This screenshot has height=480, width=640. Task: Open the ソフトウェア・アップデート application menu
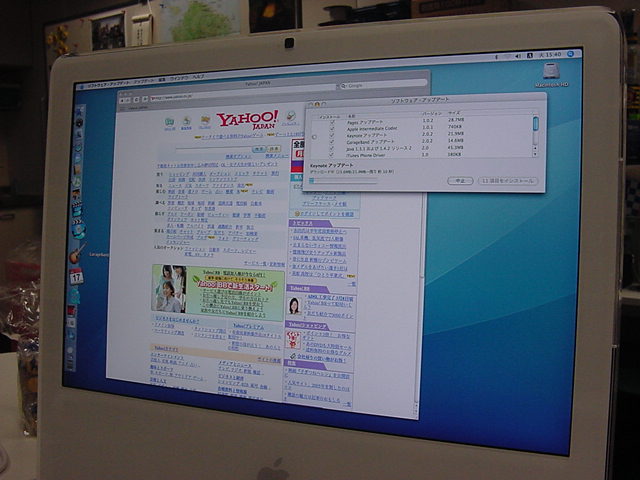click(x=108, y=84)
